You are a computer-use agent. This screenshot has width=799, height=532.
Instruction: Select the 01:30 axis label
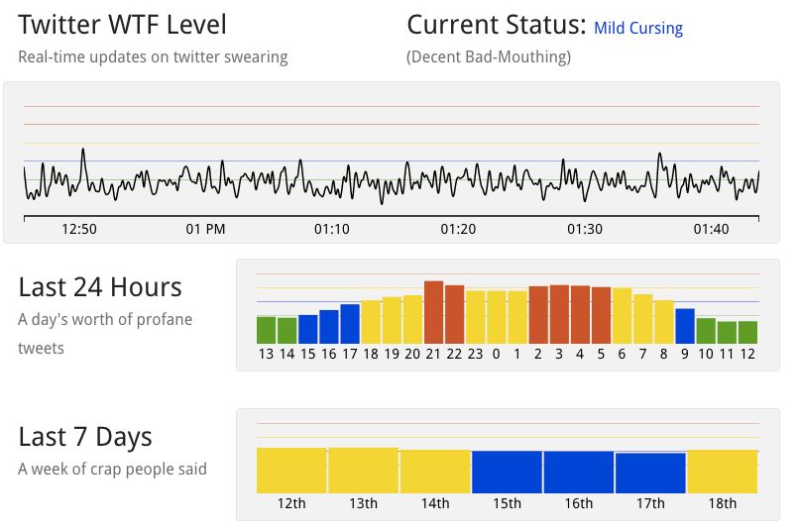585,229
